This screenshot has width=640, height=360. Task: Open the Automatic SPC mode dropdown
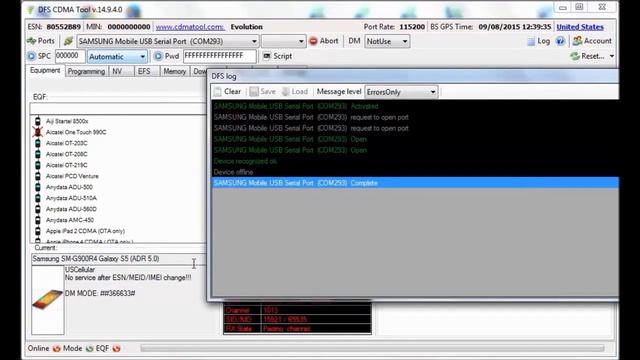117,57
